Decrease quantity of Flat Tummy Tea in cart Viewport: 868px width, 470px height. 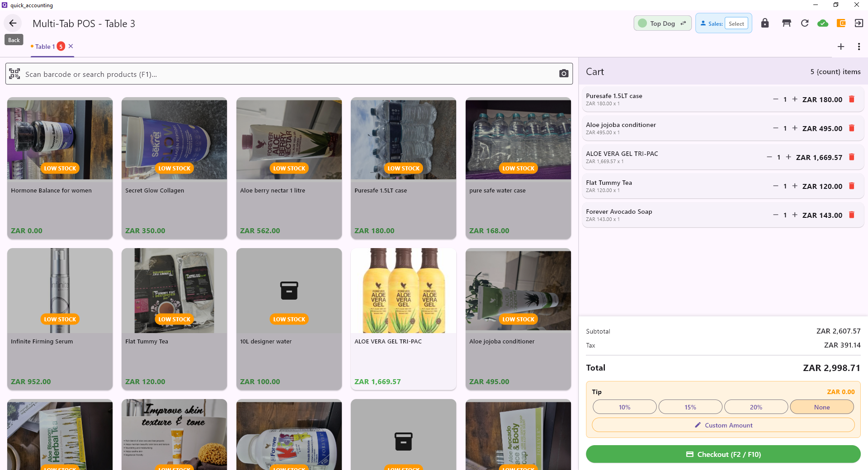(x=776, y=186)
